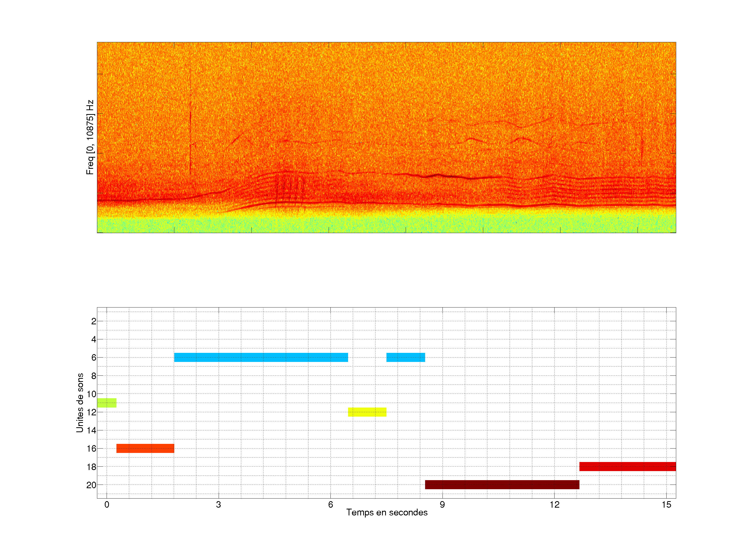Click y-axis tick label 20
Screen dimensions: 747x560
tap(91, 485)
